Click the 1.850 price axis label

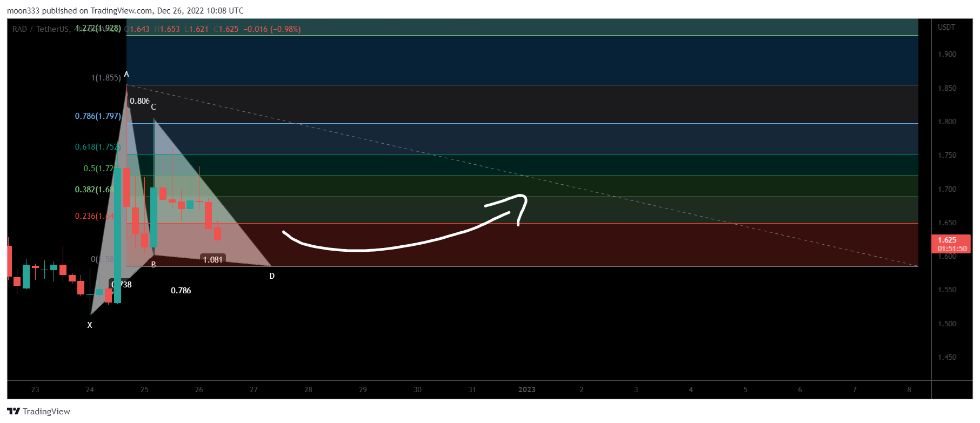pos(947,88)
